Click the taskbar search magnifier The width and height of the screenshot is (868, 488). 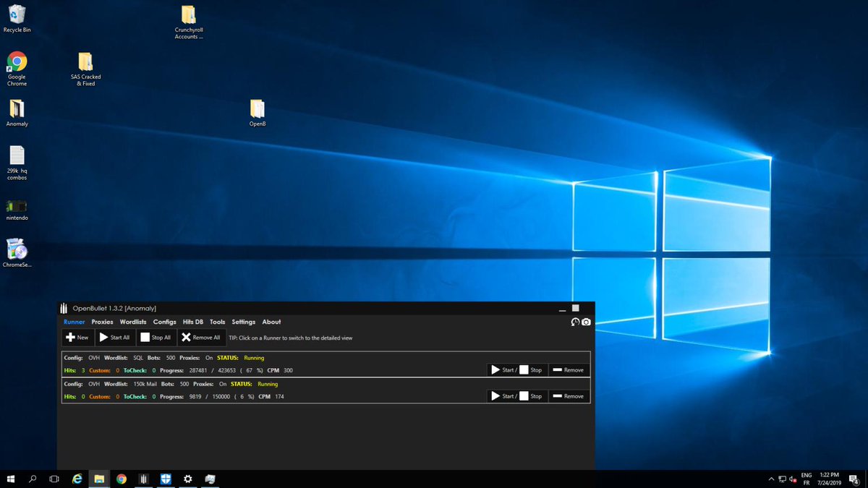tap(33, 479)
